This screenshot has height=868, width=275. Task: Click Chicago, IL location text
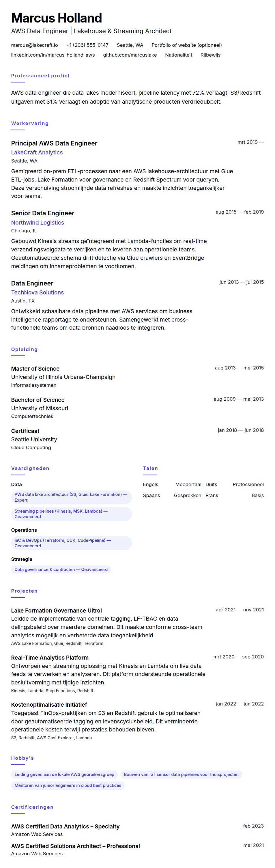pyautogui.click(x=24, y=230)
